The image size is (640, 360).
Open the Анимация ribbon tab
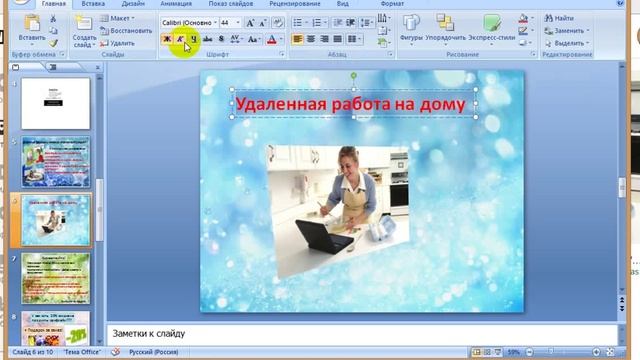(x=176, y=4)
